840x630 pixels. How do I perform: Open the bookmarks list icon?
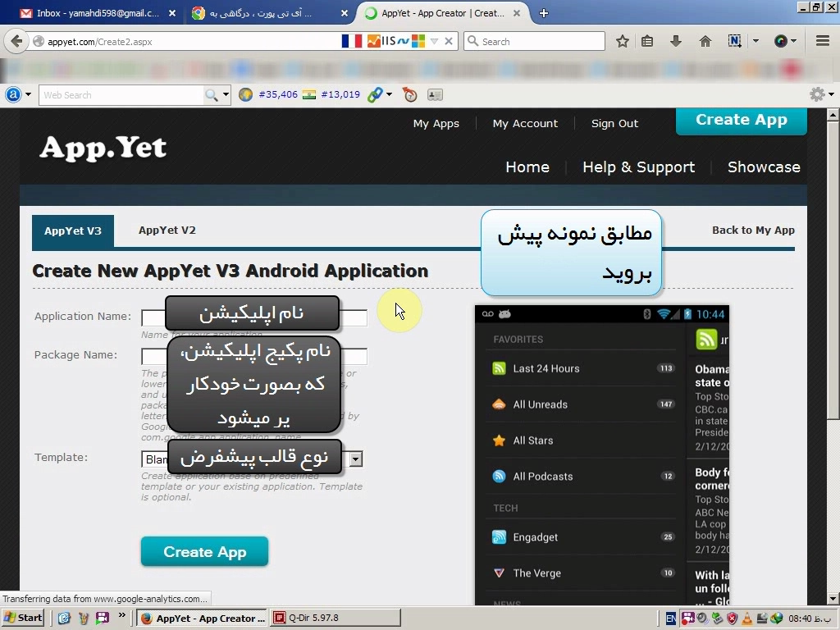[647, 41]
